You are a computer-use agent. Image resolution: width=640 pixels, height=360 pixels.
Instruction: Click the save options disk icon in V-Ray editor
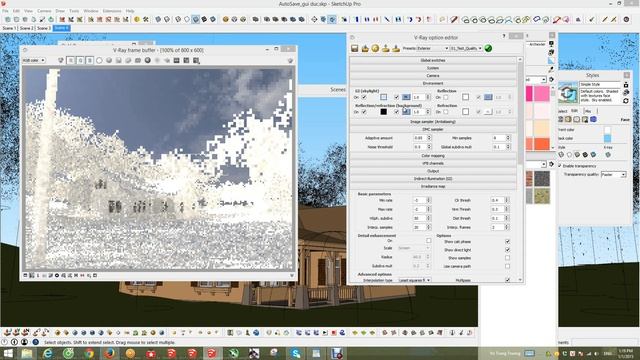[x=355, y=49]
